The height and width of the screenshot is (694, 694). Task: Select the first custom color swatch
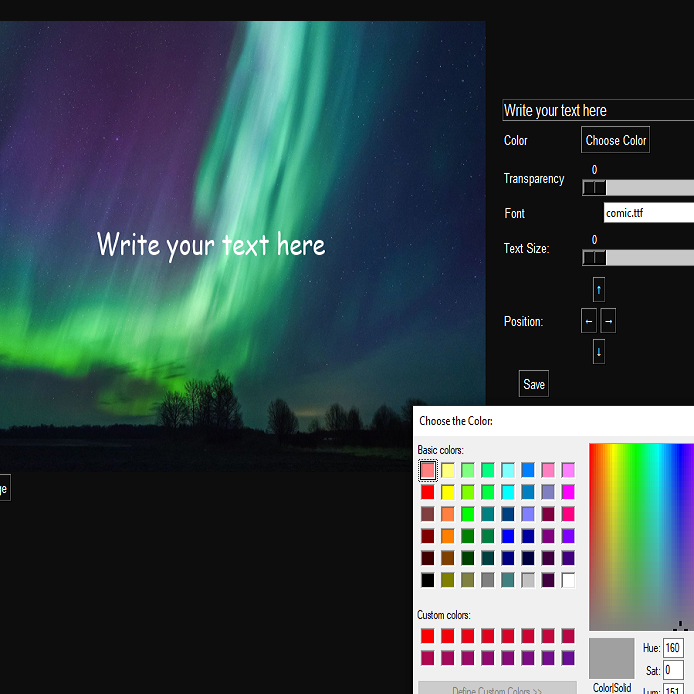point(428,636)
